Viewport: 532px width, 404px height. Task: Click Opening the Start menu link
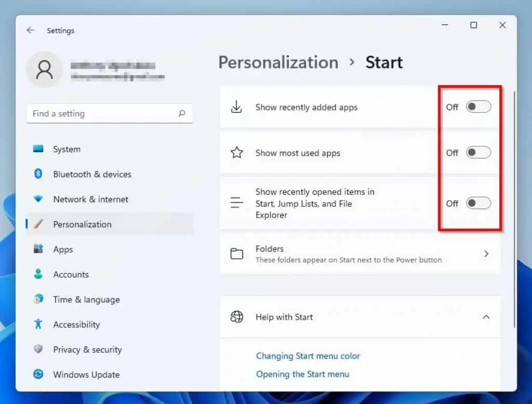point(302,374)
